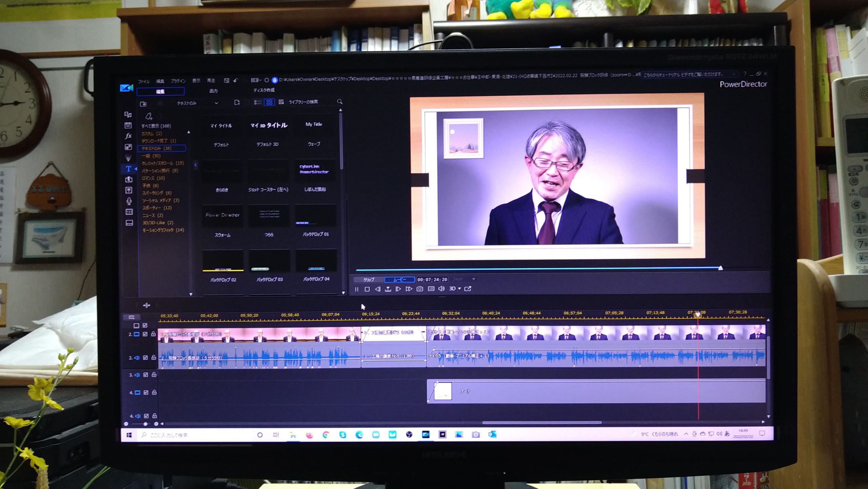Image resolution: width=868 pixels, height=489 pixels.
Task: Click the preview seek bar handle
Action: (x=721, y=268)
